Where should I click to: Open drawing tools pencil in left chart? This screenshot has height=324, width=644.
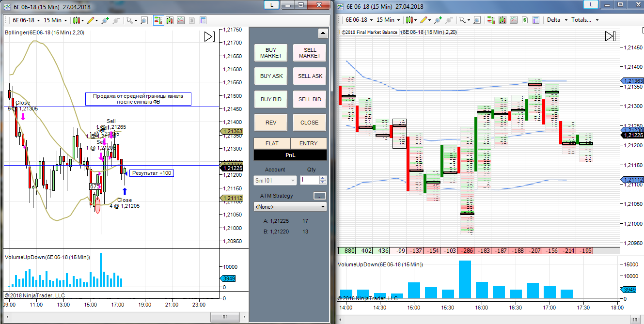[x=91, y=20]
